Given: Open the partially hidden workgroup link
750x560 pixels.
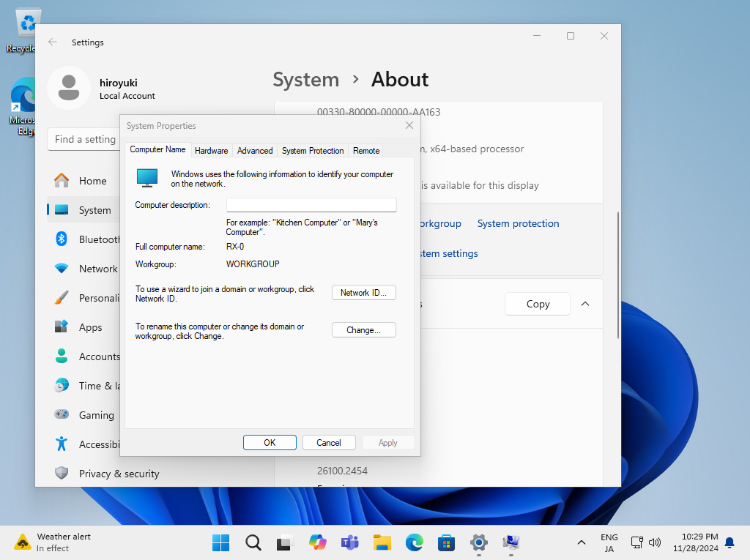Looking at the screenshot, I should coord(441,223).
